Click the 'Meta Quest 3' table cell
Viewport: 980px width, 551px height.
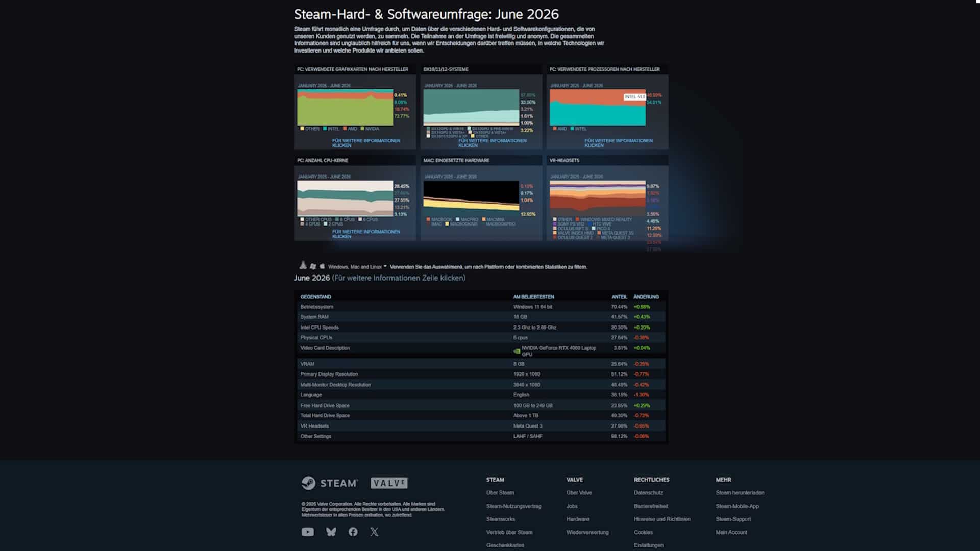click(x=528, y=426)
